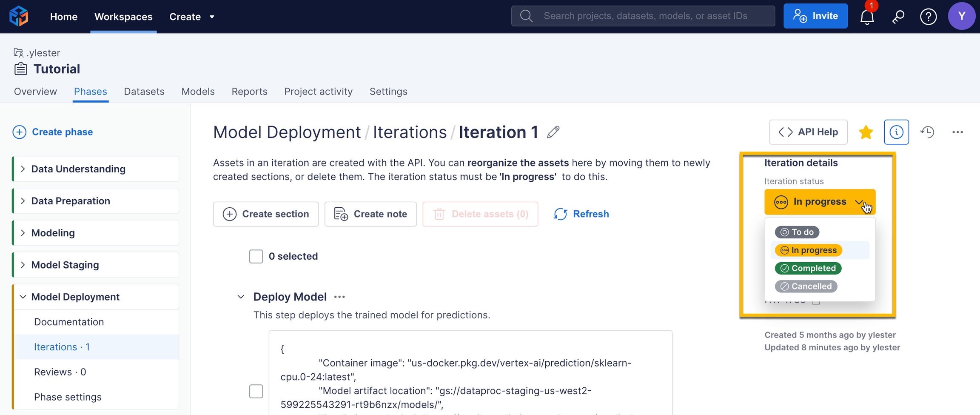The height and width of the screenshot is (415, 980).
Task: Open the more options ellipsis at top right
Action: [x=957, y=132]
